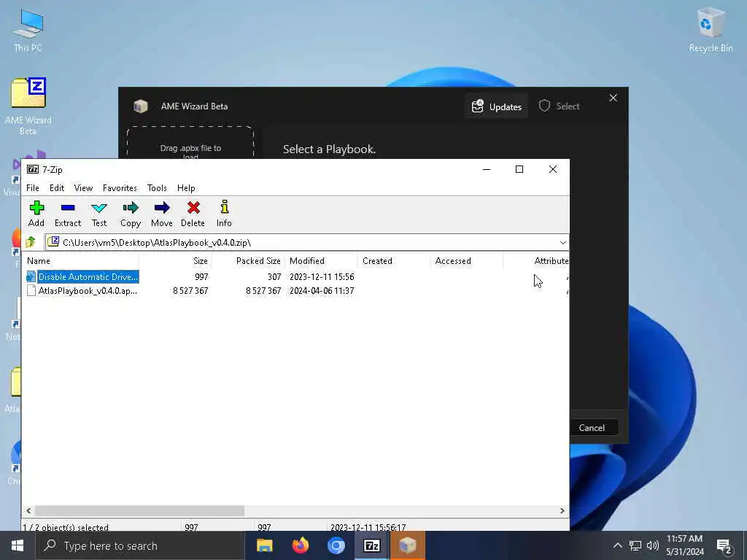Screen dimensions: 747x560
Task: Click the 8 527 367 value in the Size column
Action: pos(190,290)
